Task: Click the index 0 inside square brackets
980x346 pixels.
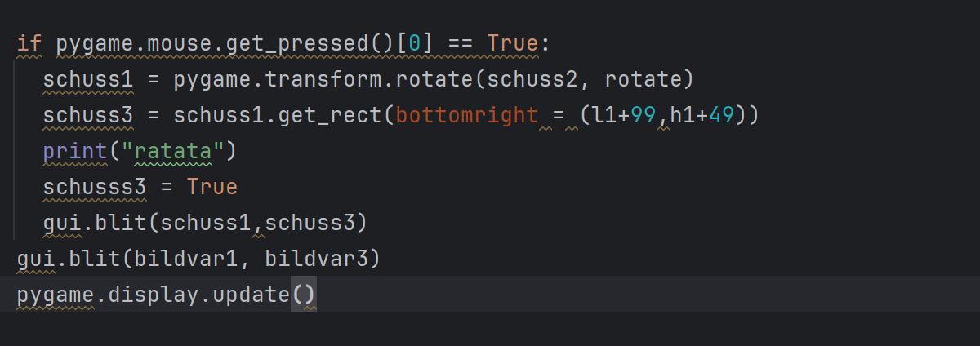Action: (416, 43)
